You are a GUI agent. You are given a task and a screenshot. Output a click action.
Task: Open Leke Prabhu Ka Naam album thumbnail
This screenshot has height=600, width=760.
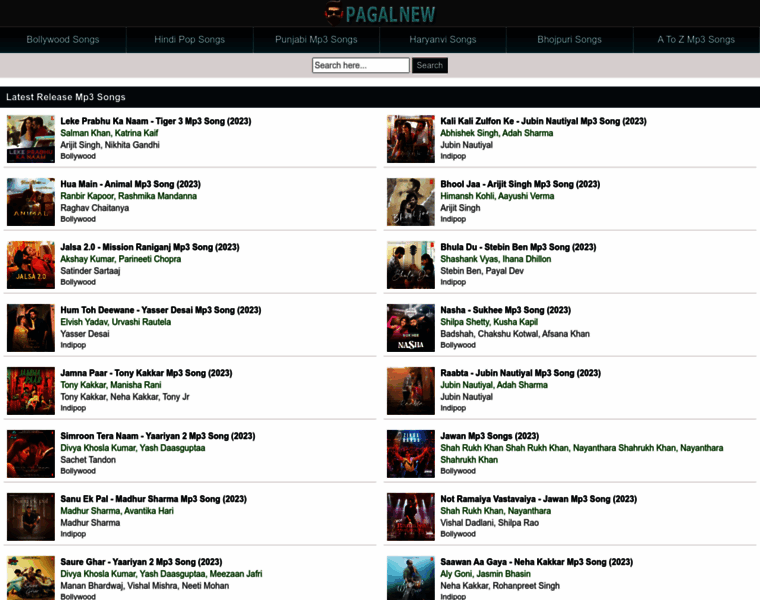(31, 139)
